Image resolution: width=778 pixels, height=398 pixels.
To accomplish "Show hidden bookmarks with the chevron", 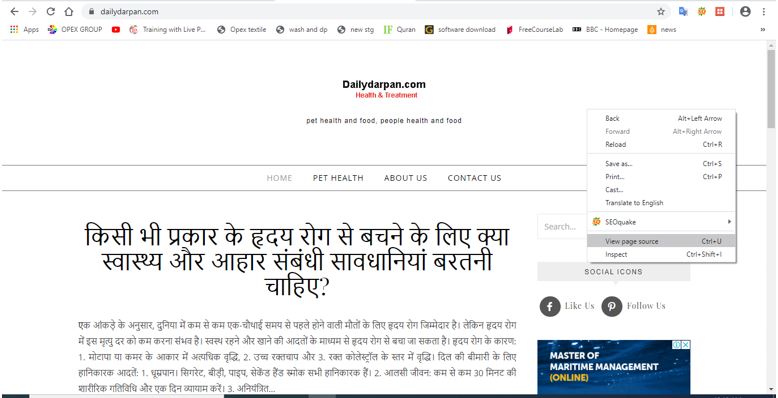I will click(x=762, y=30).
